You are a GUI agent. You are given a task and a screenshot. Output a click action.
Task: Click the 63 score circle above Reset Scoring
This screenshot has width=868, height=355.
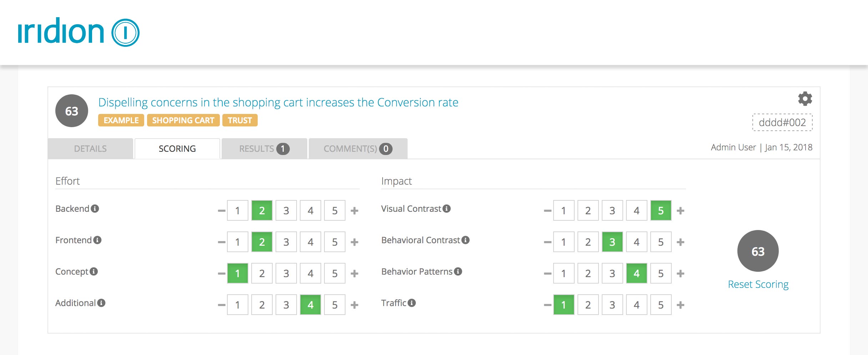(758, 251)
